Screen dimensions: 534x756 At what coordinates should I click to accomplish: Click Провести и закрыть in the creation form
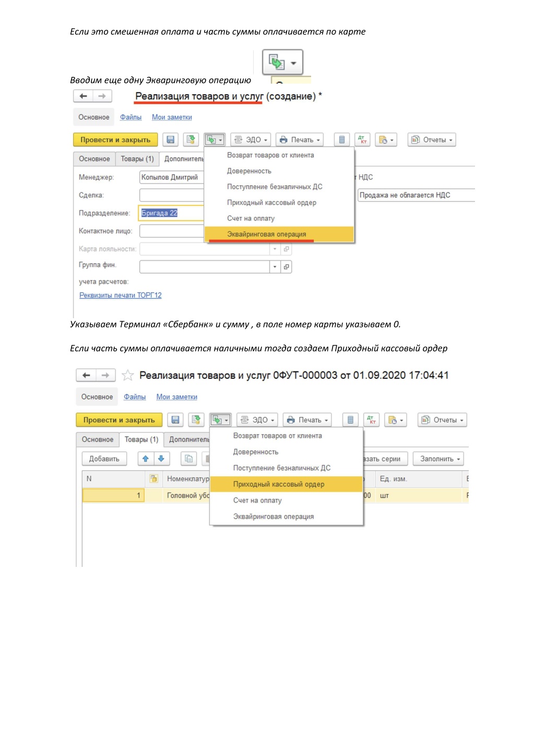pos(115,139)
